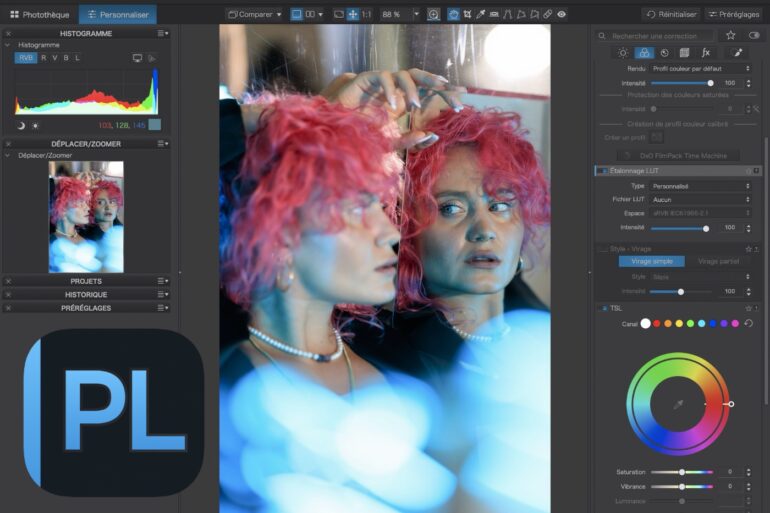Enable shadow clipping moon indicator
Image resolution: width=770 pixels, height=513 pixels.
click(x=21, y=125)
